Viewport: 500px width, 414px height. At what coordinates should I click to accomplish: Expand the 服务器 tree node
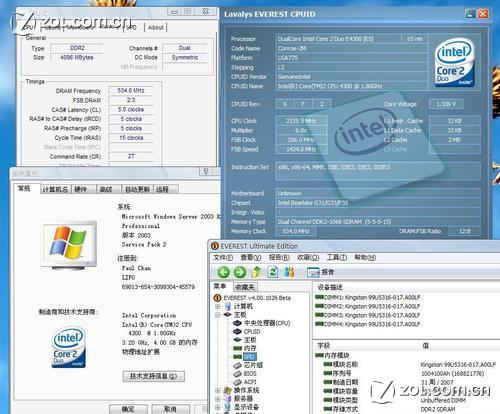click(218, 398)
